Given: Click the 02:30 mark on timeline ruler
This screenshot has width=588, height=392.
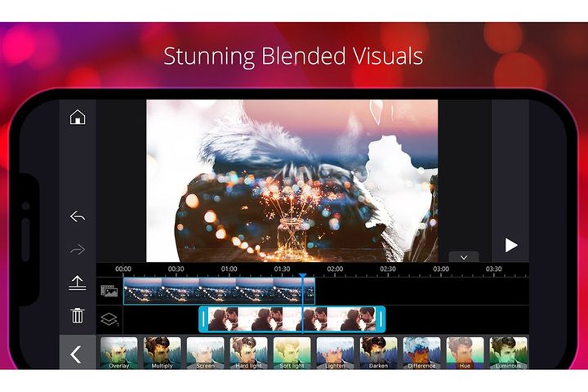Looking at the screenshot, I should pos(388,269).
